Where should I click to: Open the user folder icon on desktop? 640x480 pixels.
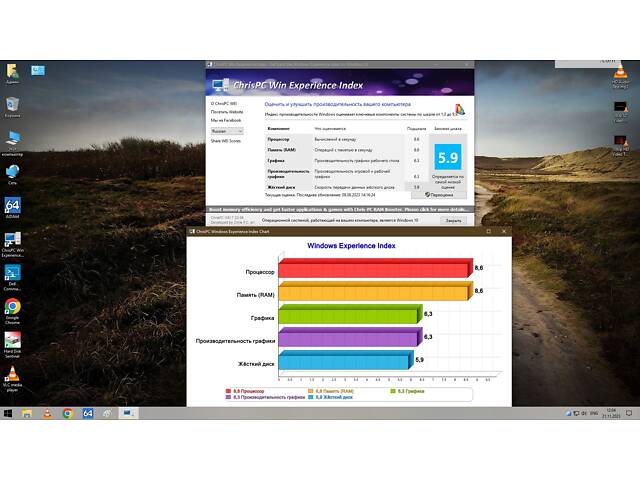point(12,73)
